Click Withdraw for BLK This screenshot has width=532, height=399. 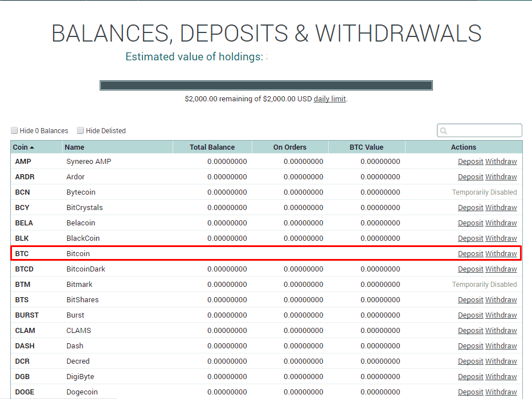[x=501, y=238]
